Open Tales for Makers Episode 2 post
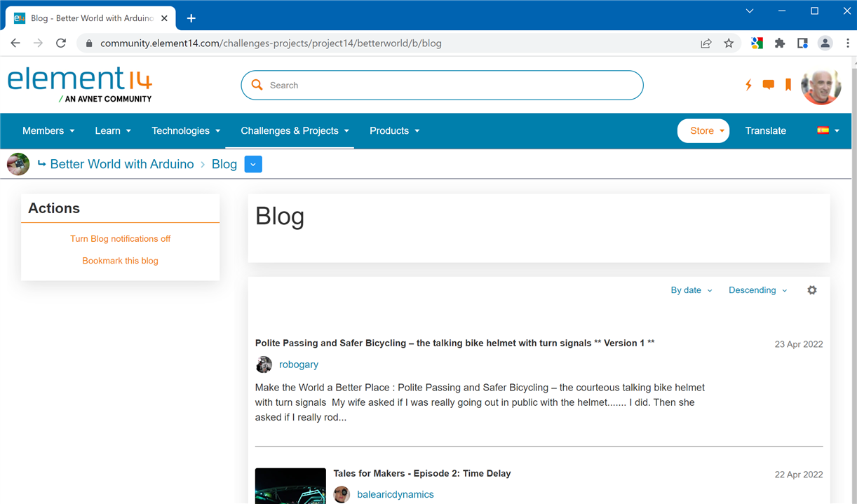This screenshot has height=504, width=857. (422, 474)
